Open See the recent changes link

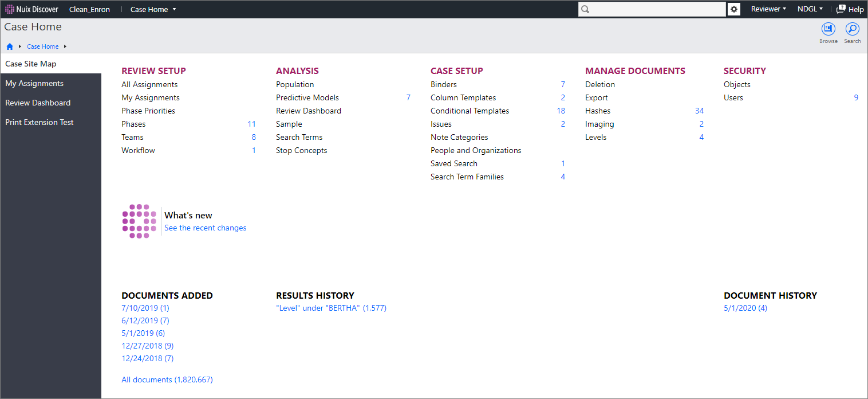coord(205,228)
